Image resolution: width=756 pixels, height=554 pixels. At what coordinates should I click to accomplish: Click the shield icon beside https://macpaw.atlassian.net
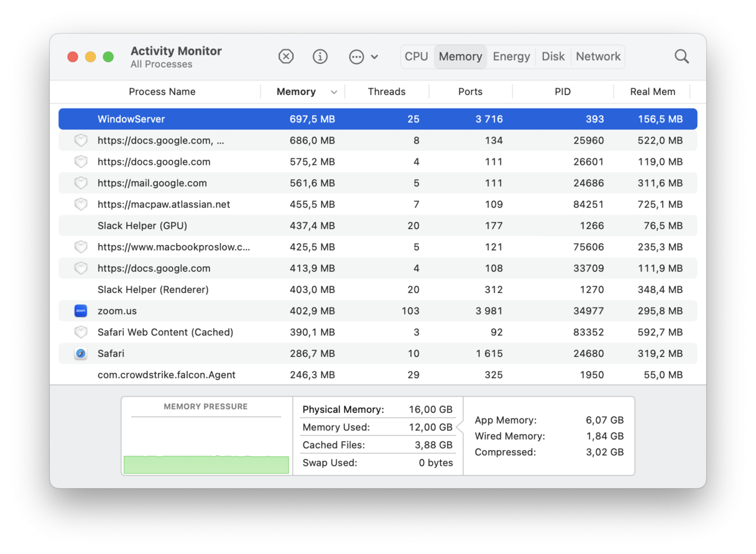(80, 204)
